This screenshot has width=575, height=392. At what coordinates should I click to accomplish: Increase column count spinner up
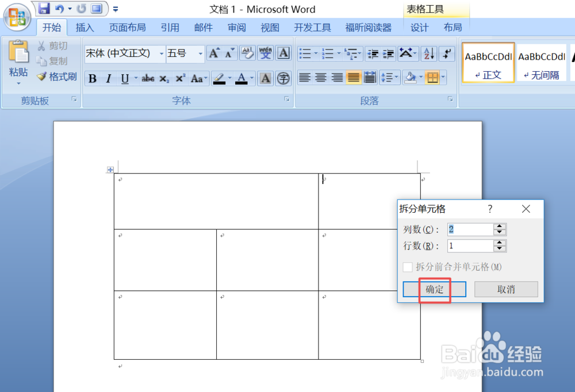500,226
